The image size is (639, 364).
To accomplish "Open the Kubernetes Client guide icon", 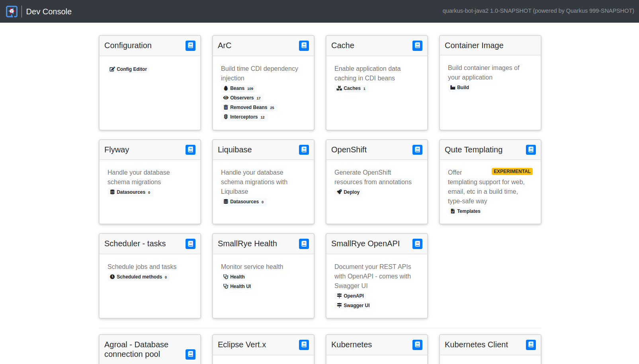I will click(x=531, y=345).
